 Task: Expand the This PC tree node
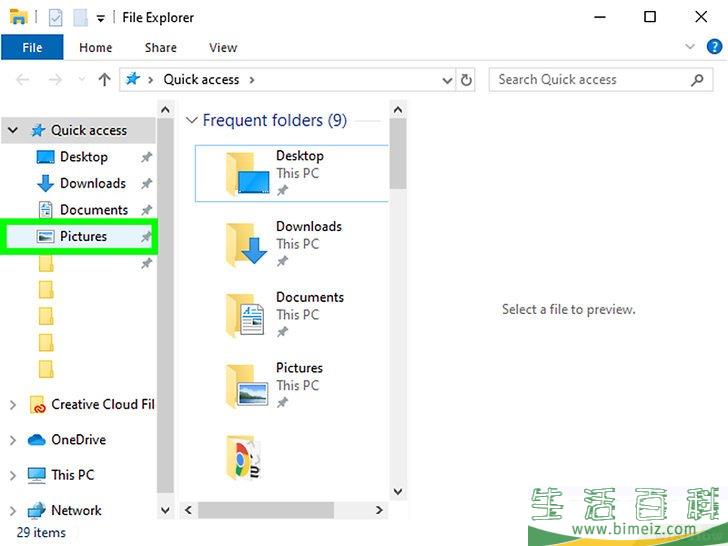pyautogui.click(x=13, y=475)
